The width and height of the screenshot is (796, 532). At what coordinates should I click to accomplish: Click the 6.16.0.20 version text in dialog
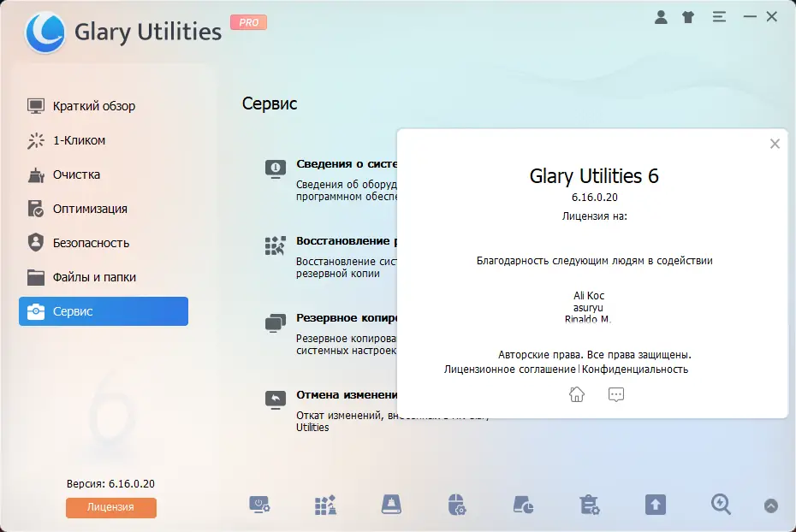(x=595, y=198)
